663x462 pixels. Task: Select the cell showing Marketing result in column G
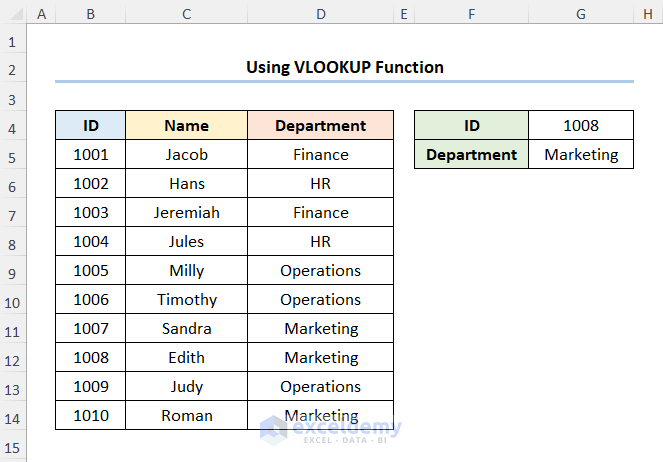(581, 155)
